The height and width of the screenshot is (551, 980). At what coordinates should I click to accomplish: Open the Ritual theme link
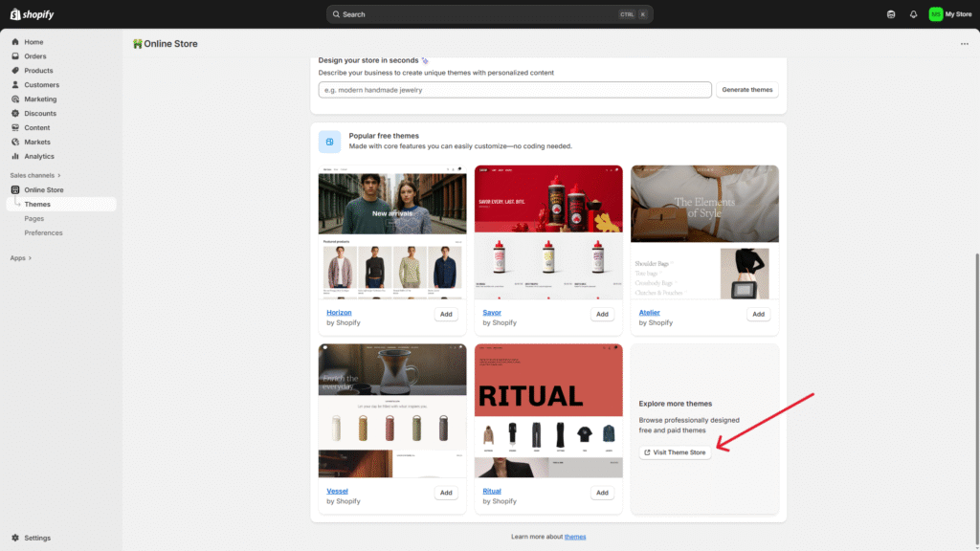click(x=492, y=492)
